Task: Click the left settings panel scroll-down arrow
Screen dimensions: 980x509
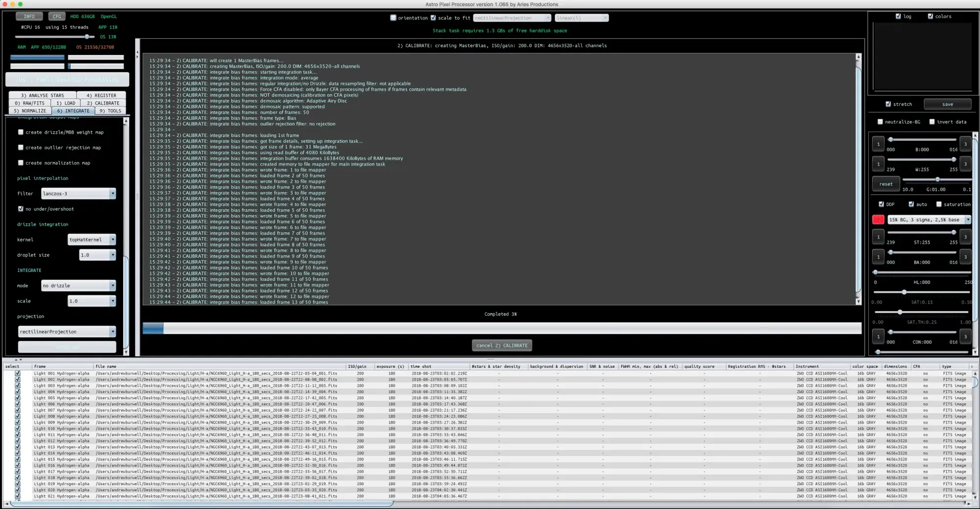Action: 126,352
